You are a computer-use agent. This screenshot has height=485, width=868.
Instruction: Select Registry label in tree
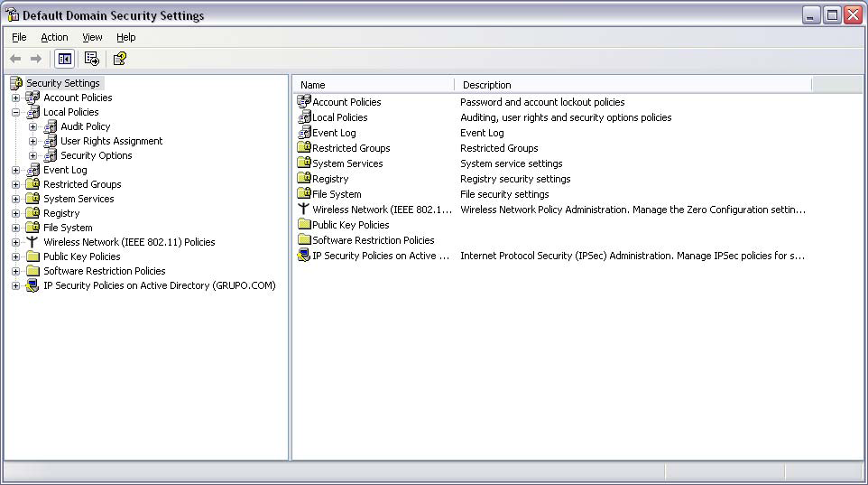61,213
